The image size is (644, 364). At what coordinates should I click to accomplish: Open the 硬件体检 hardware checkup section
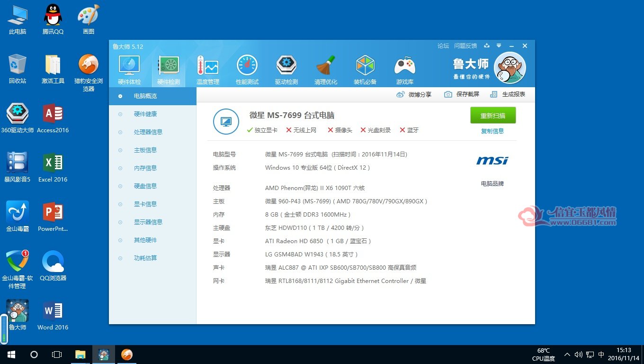click(129, 70)
